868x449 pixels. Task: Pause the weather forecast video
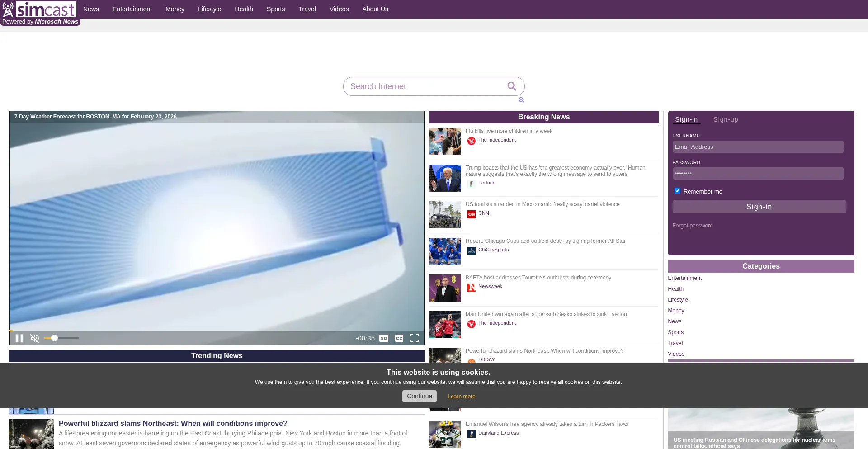click(19, 338)
